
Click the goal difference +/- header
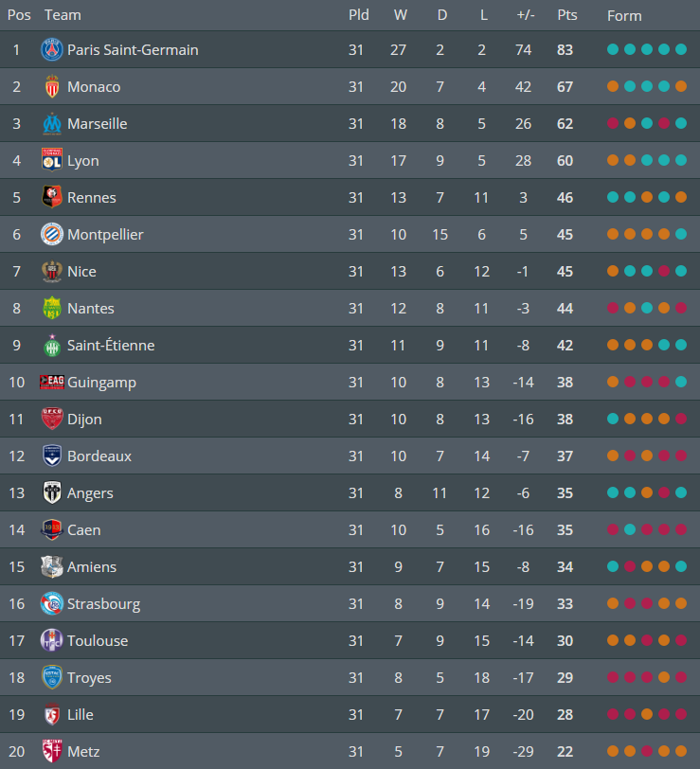(525, 15)
